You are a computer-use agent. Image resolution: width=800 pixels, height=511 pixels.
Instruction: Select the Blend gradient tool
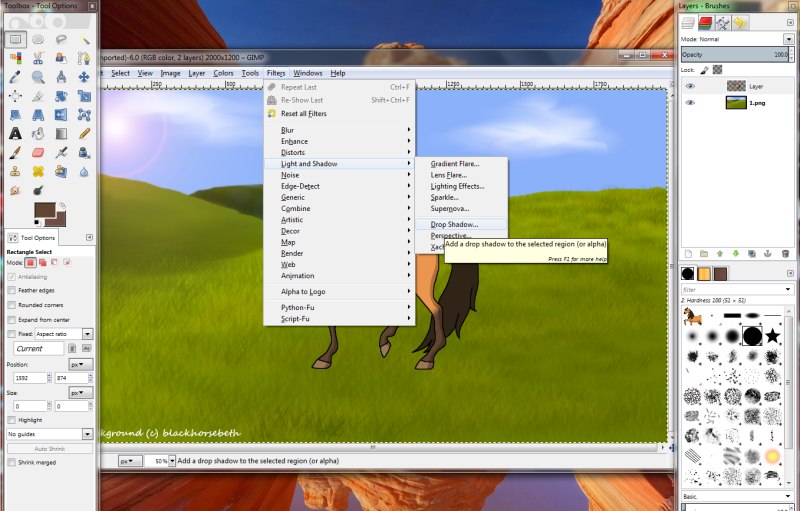61,134
